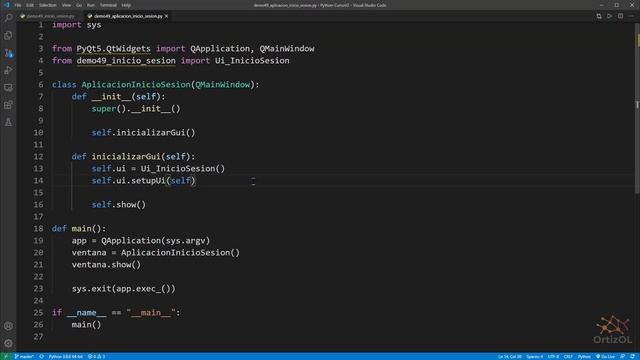Open the Explorer files view icon

(x=8, y=36)
